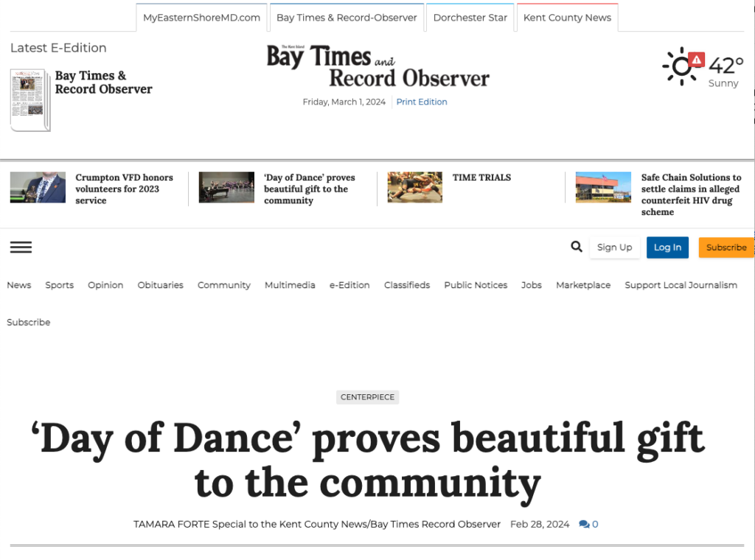755x560 pixels.
Task: Open the Subscribe item in nav menu
Action: click(x=29, y=322)
